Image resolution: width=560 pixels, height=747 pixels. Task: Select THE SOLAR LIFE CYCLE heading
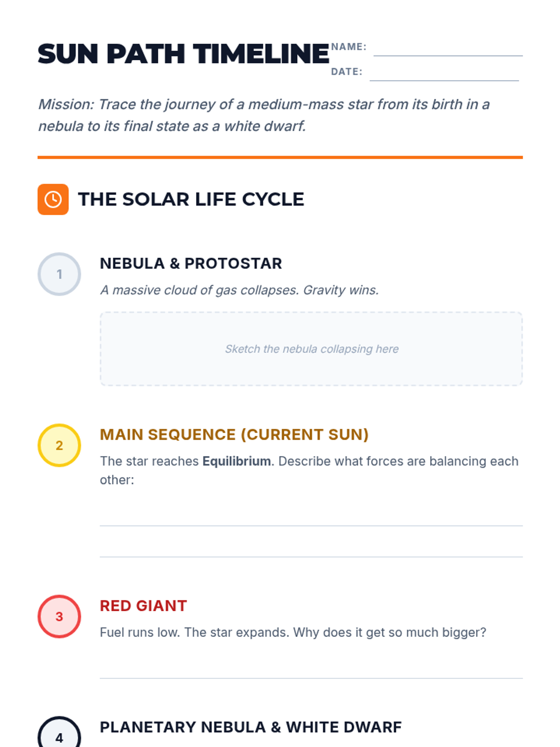(191, 199)
